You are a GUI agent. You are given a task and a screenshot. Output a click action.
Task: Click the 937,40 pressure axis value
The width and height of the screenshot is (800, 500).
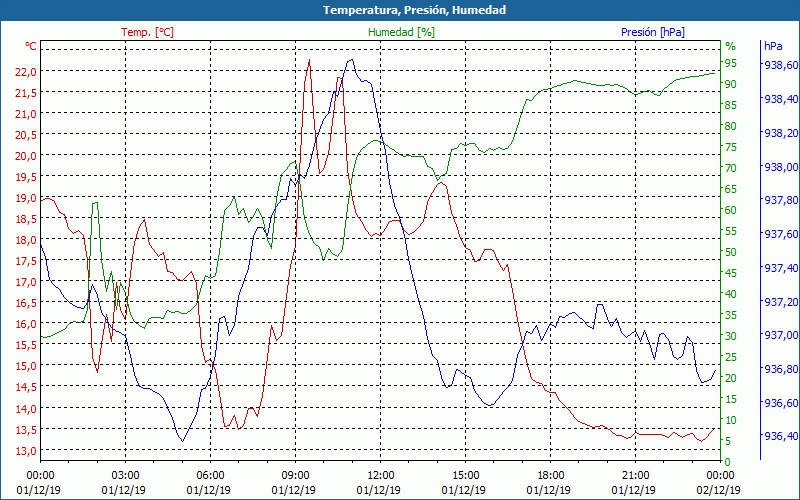(781, 267)
